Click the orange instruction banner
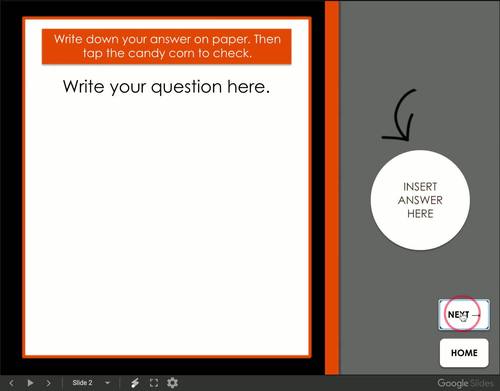The image size is (500, 391). click(x=166, y=46)
